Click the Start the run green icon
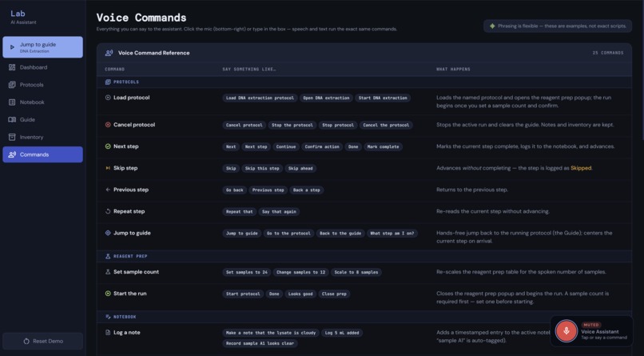644x356 pixels. (108, 294)
